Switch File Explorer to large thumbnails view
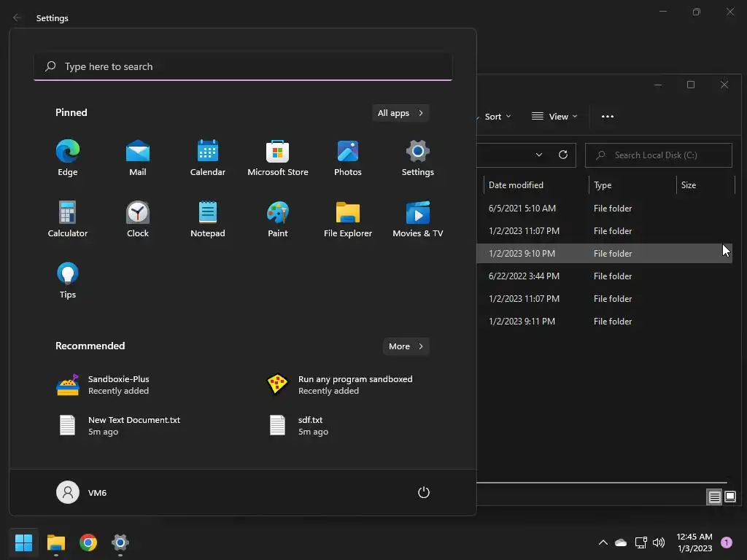Screen dimensions: 747x560 [x=729, y=497]
